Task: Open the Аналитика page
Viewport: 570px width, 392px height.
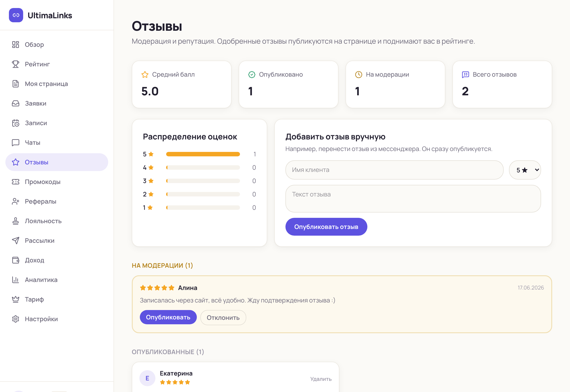Action: click(57, 280)
